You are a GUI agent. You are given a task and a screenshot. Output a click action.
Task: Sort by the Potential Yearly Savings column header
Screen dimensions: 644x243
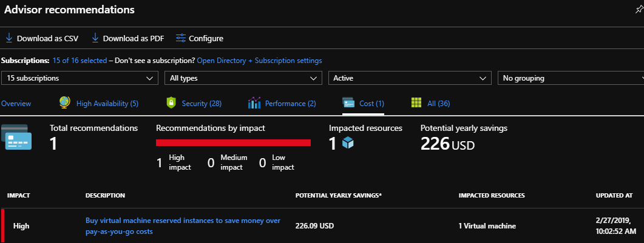[x=338, y=196]
